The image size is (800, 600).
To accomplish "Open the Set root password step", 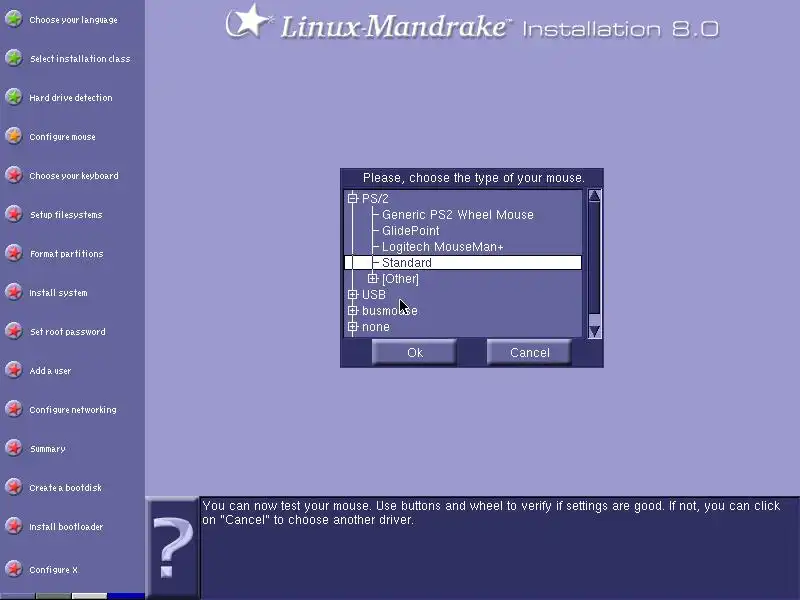I will [68, 332].
